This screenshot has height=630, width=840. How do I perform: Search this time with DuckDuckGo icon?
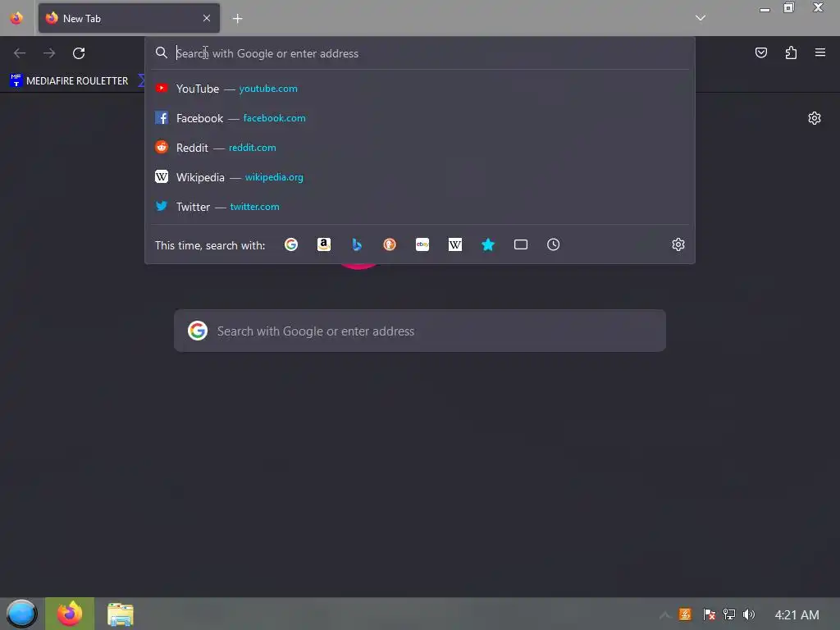pyautogui.click(x=390, y=244)
